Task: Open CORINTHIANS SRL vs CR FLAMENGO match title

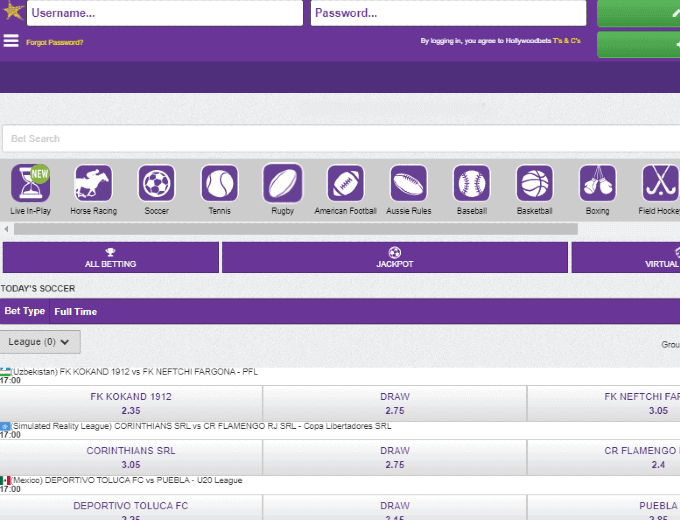Action: [201, 426]
